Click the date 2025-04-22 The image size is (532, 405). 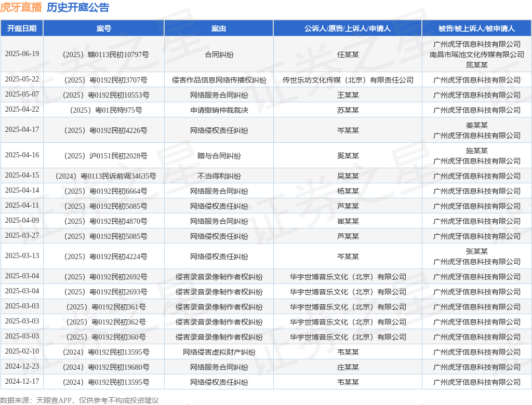point(22,110)
